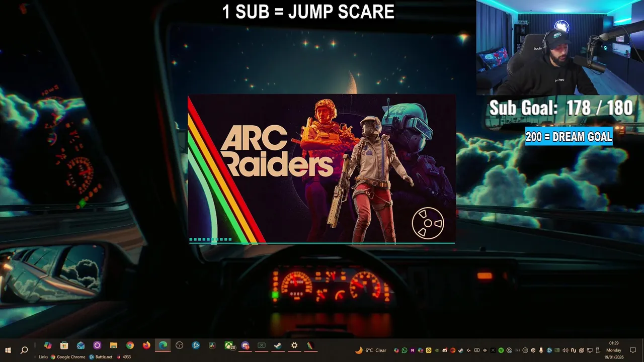Switch to ARC Raiders taskbar icon
Screen dimensions: 644x362
[x=311, y=345]
